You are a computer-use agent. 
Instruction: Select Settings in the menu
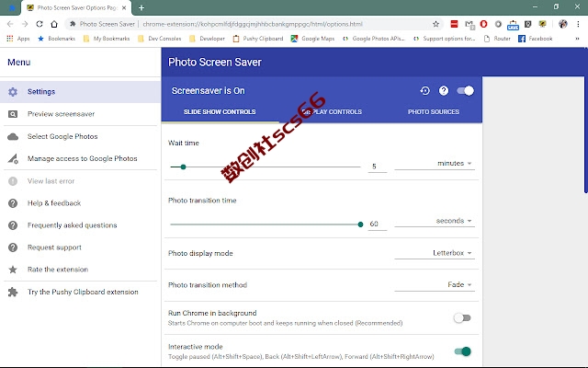[x=80, y=92]
